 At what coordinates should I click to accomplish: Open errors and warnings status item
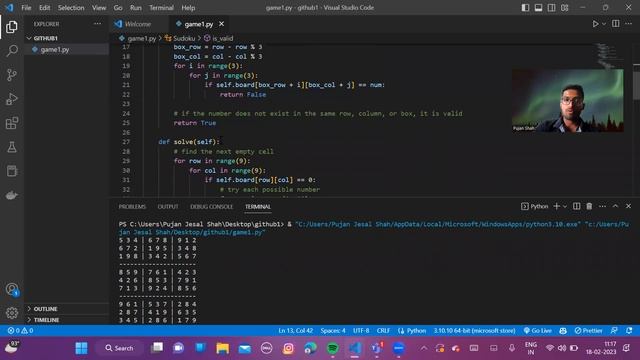click(20, 331)
